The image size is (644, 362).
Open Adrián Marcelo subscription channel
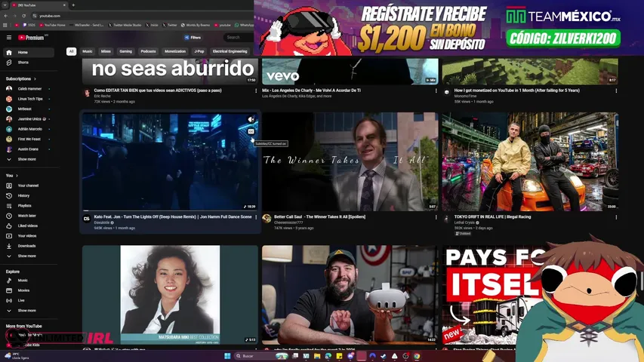coord(29,129)
